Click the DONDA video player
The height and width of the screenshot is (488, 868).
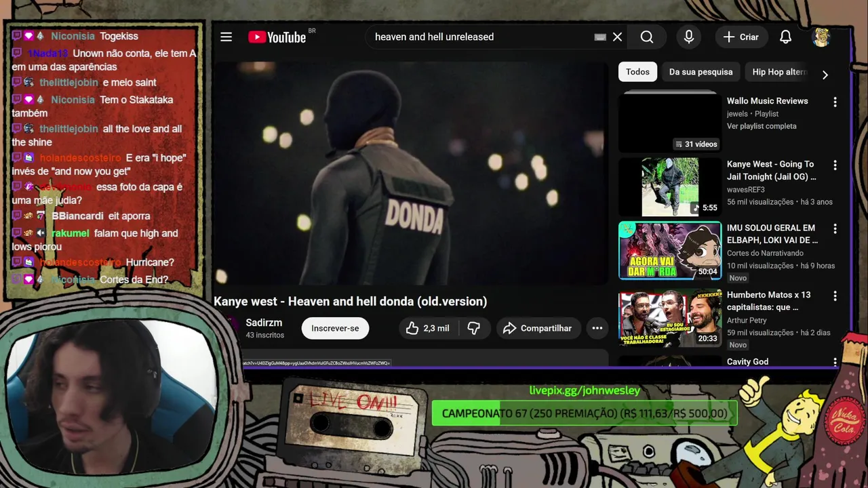(411, 174)
